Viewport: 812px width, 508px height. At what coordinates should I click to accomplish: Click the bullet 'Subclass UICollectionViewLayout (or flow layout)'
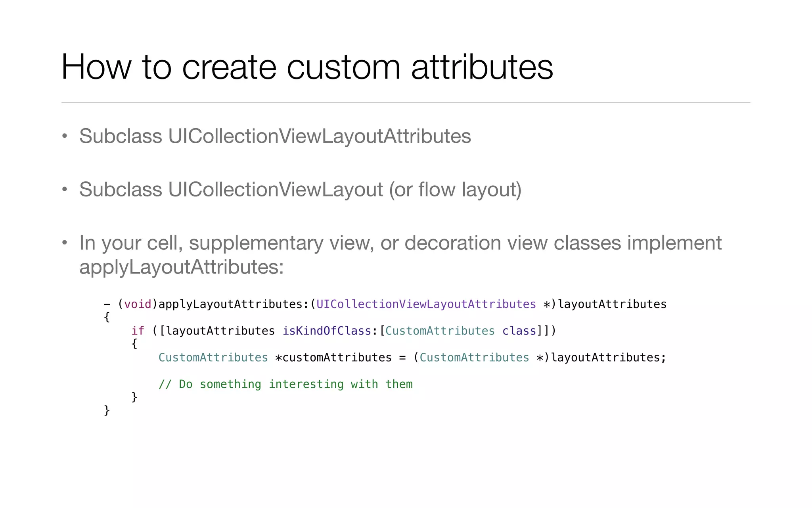[x=300, y=189]
